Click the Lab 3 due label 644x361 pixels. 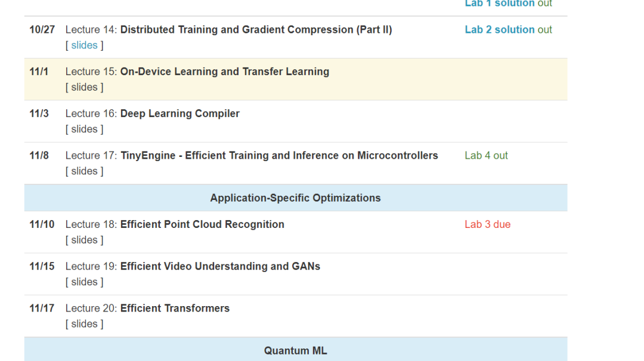tap(487, 224)
